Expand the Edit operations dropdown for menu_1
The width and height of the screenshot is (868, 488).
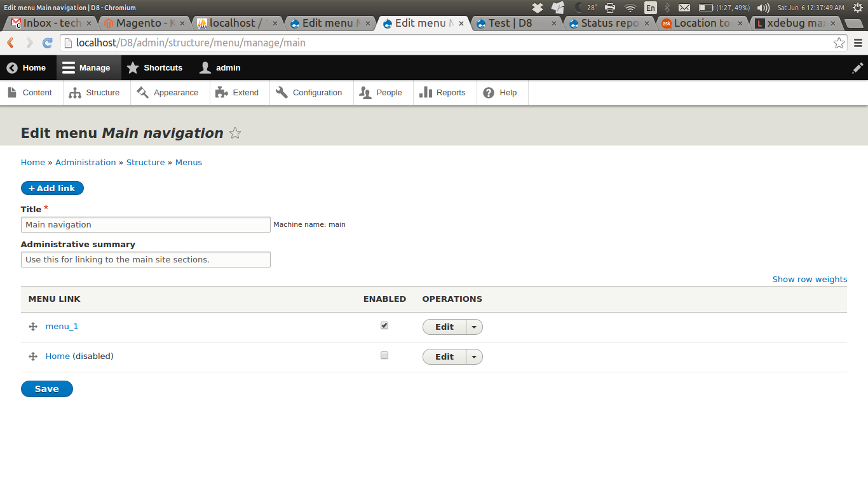pyautogui.click(x=473, y=327)
